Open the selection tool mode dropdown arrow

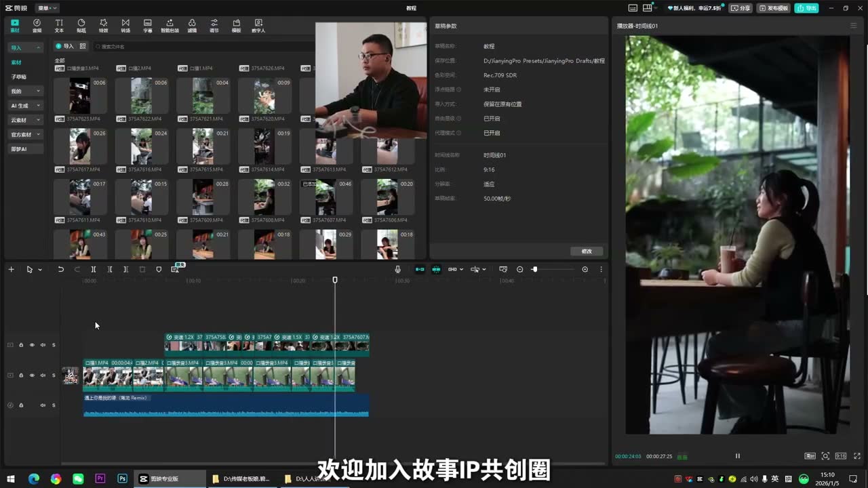pyautogui.click(x=40, y=270)
